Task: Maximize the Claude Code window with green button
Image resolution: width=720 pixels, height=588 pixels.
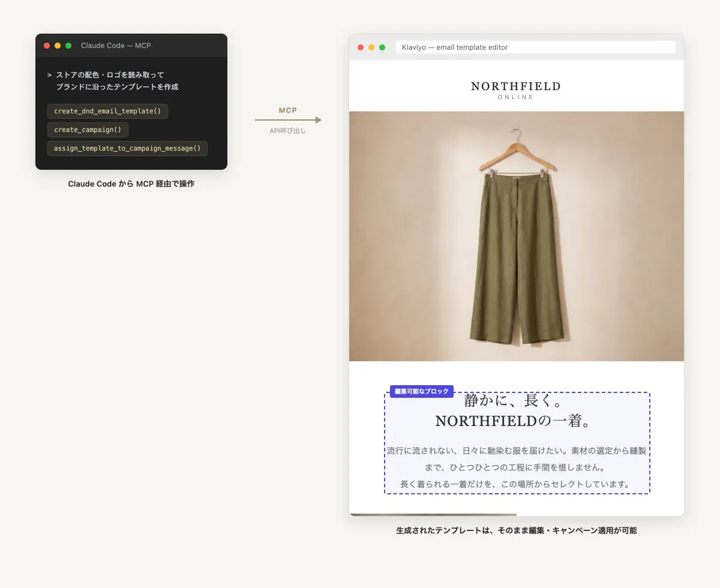Action: tap(68, 46)
